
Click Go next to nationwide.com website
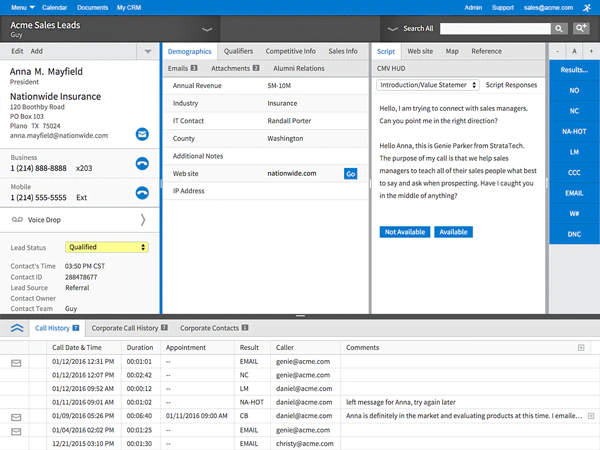point(350,173)
